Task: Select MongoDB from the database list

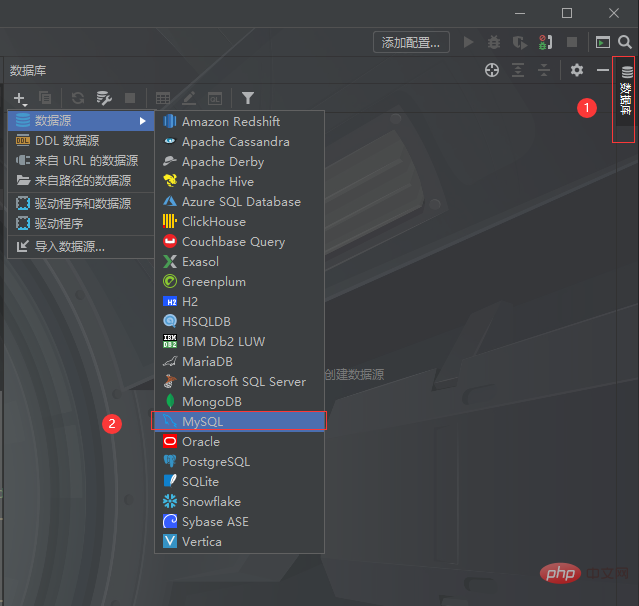Action: tap(211, 402)
